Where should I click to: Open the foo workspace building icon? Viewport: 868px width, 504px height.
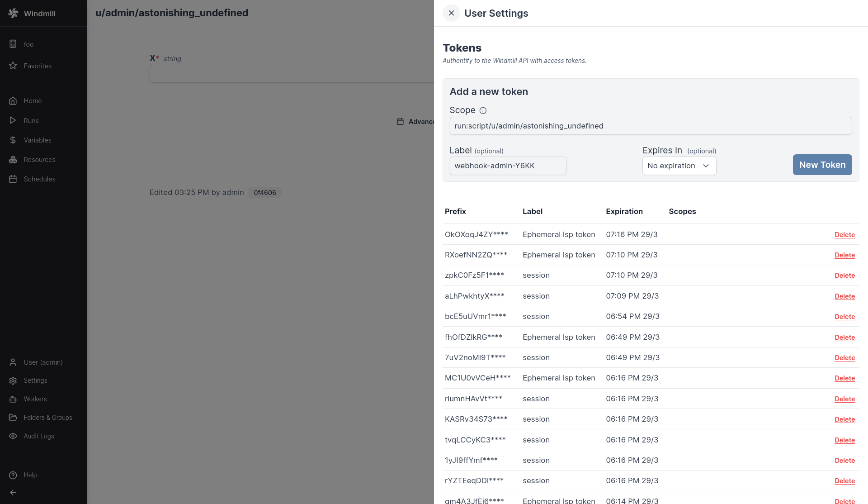[x=13, y=44]
